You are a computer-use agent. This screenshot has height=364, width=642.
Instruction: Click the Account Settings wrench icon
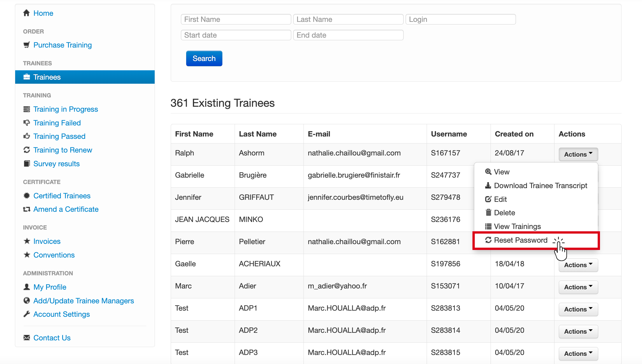pos(27,314)
